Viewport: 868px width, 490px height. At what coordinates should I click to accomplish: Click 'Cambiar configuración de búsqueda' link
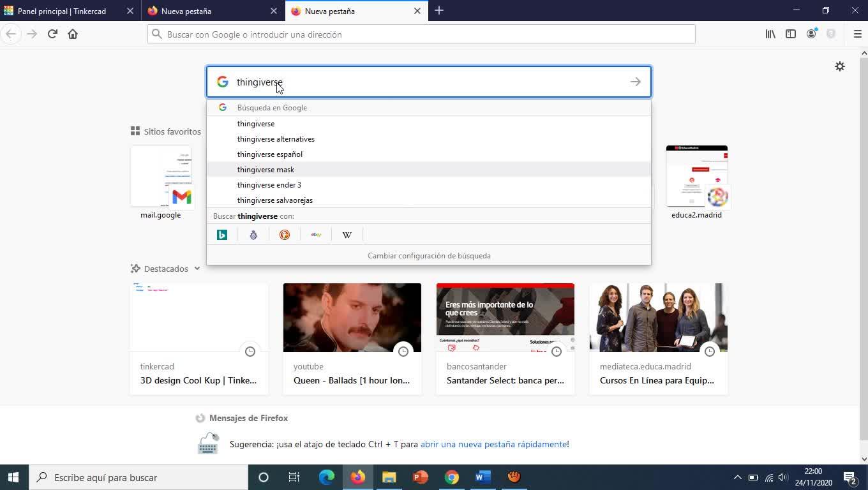[x=429, y=256]
